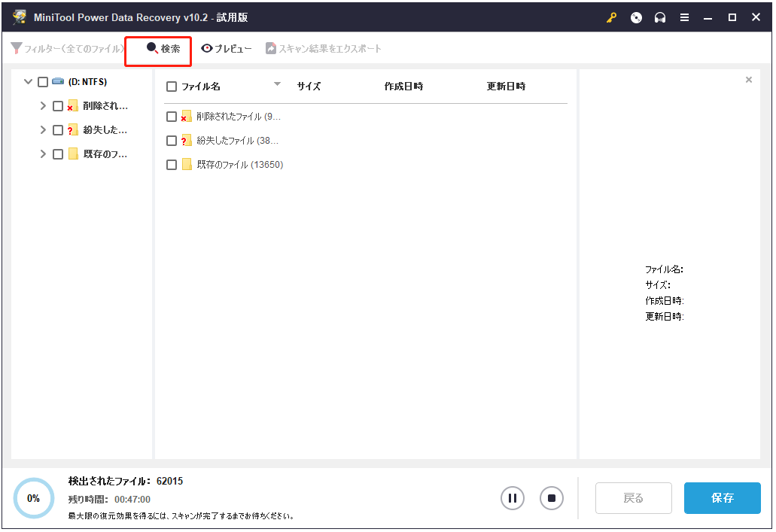
Task: Close the preview panel with the × icon
Action: point(749,79)
